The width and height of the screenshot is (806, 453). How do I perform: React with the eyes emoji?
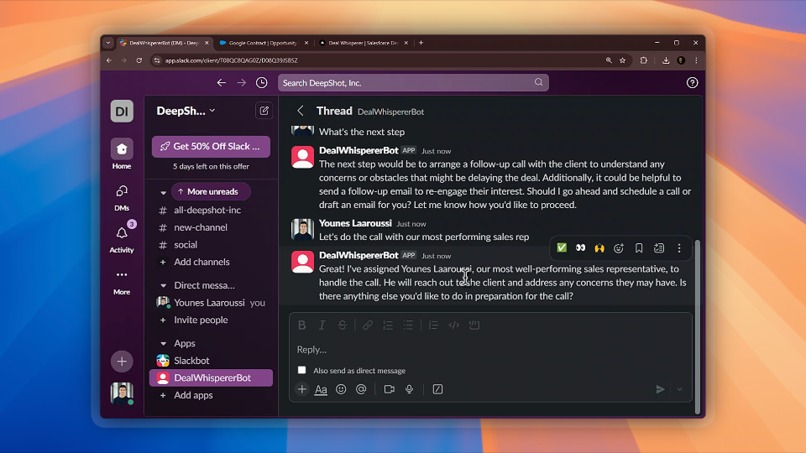coord(580,248)
